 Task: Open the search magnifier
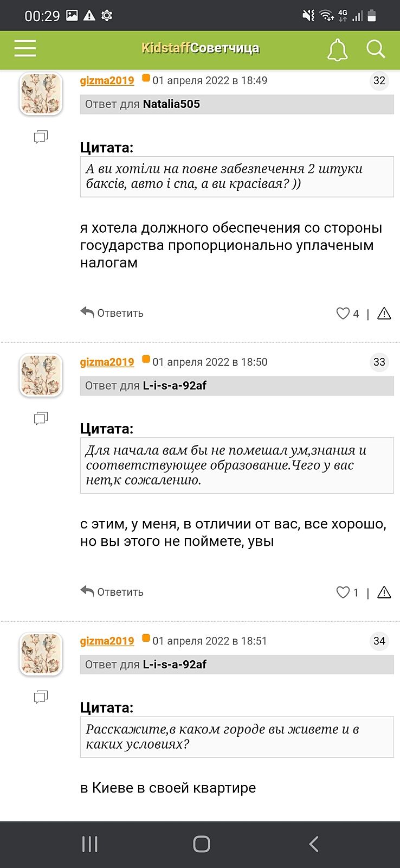376,49
